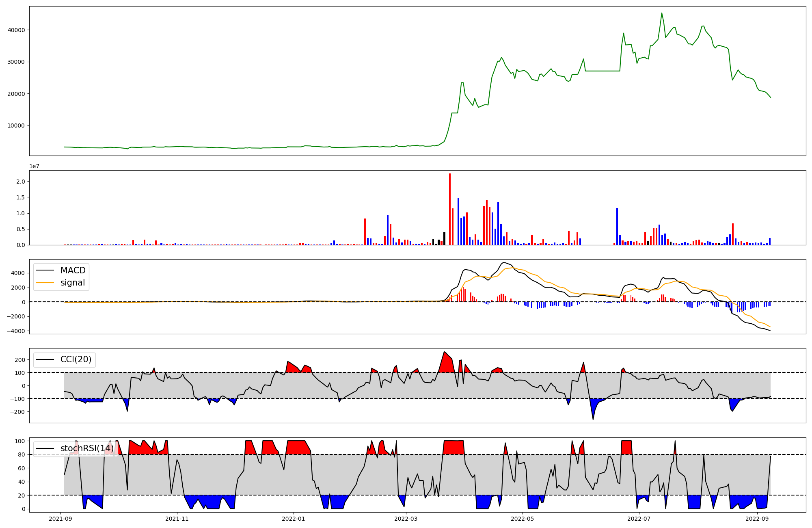Click the 200 tick on the CCI axis
The width and height of the screenshot is (812, 528).
pos(20,360)
